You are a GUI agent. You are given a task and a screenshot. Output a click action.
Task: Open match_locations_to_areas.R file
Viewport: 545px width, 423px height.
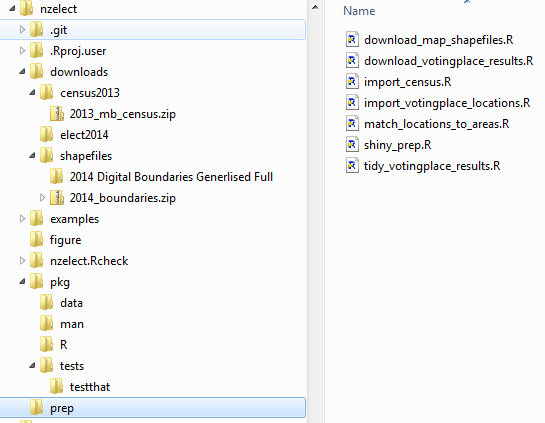[x=436, y=124]
